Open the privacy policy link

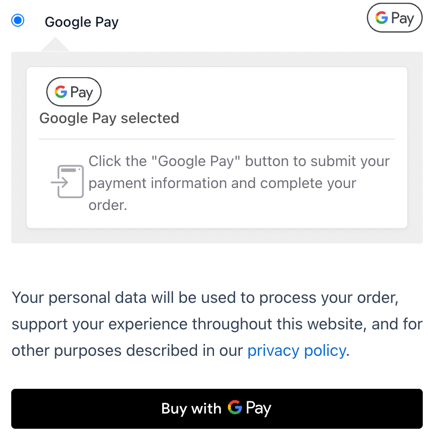296,351
